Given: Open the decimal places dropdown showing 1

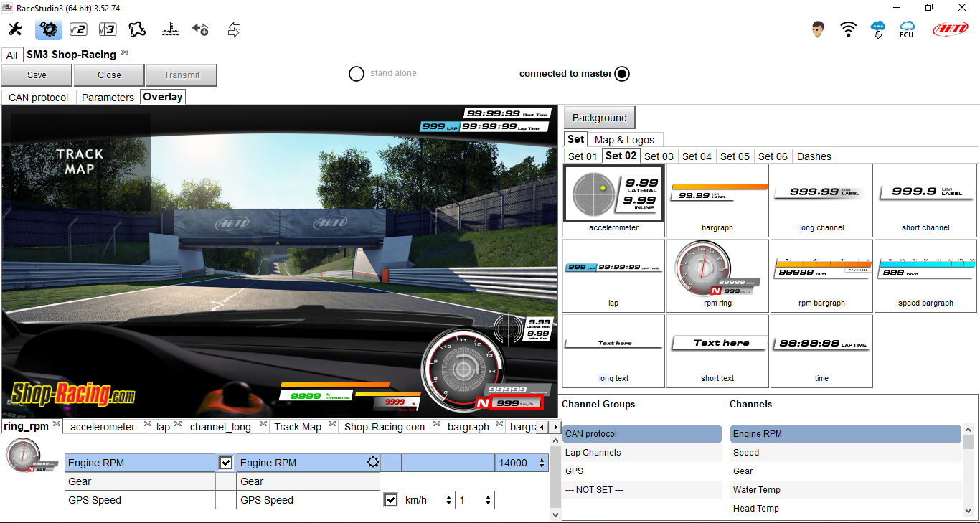Looking at the screenshot, I should pos(475,500).
